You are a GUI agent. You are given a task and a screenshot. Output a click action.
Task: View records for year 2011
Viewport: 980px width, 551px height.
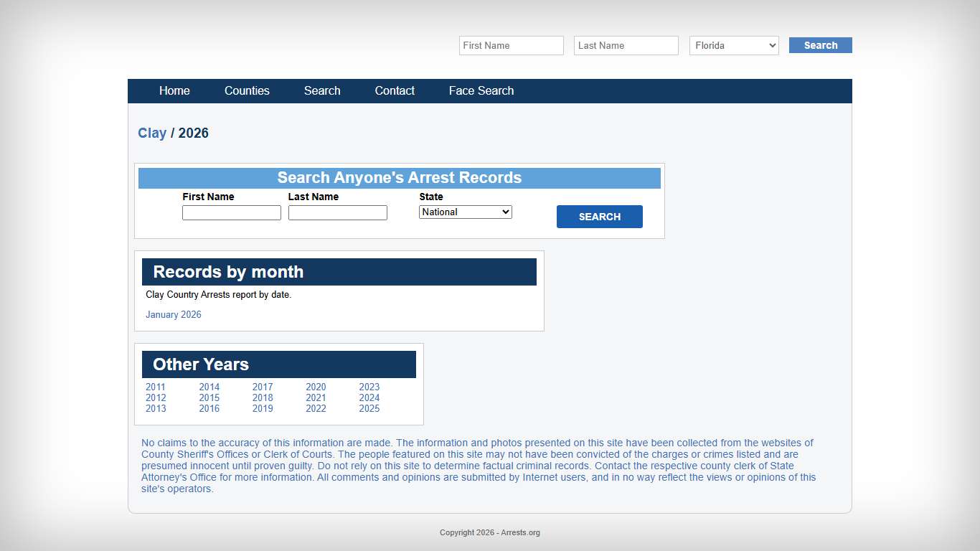156,387
